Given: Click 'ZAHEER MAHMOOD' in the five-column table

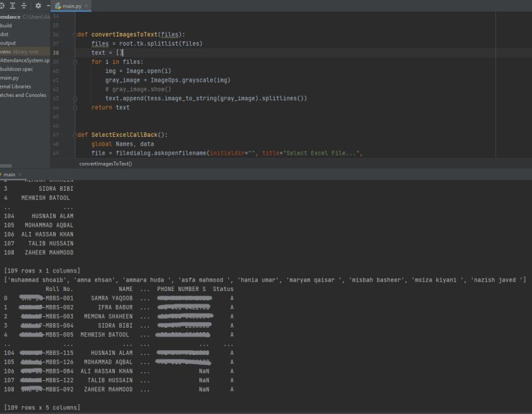Looking at the screenshot, I should pos(108,389).
